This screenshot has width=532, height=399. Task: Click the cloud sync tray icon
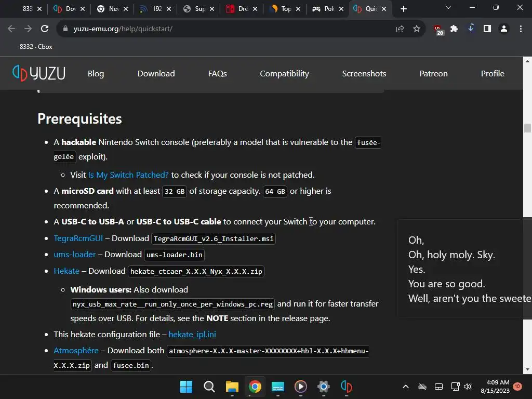click(422, 387)
